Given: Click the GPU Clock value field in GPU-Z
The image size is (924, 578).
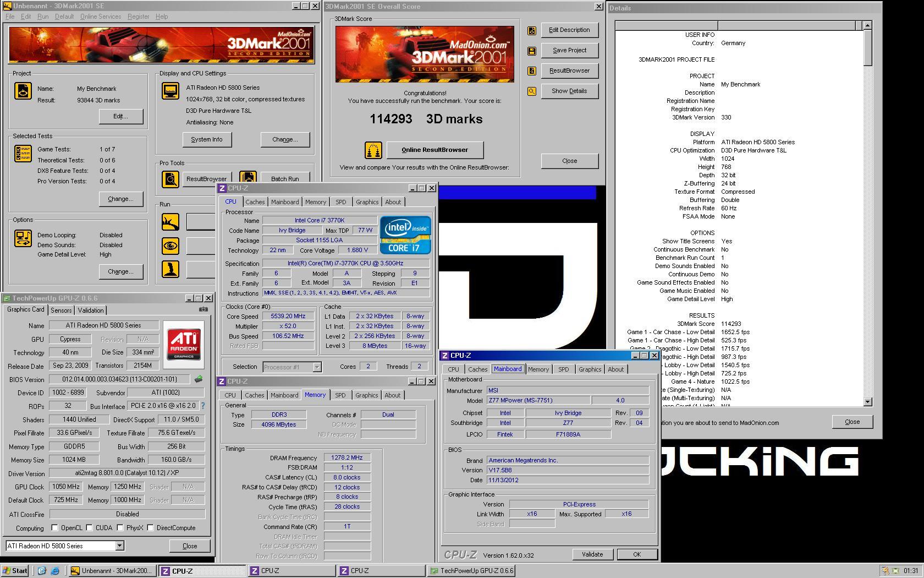Looking at the screenshot, I should 65,487.
